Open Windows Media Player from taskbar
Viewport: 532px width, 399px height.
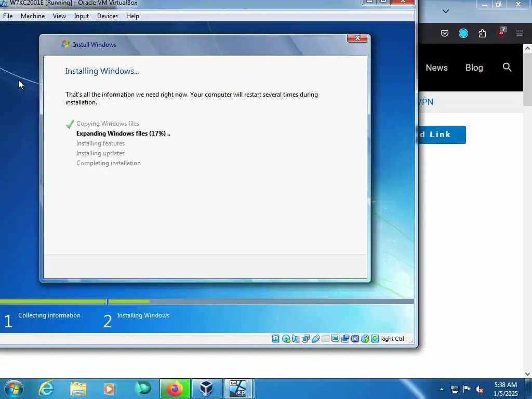(109, 389)
